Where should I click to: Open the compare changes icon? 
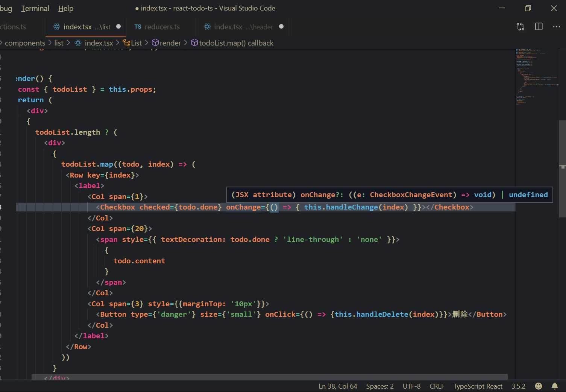pyautogui.click(x=520, y=27)
